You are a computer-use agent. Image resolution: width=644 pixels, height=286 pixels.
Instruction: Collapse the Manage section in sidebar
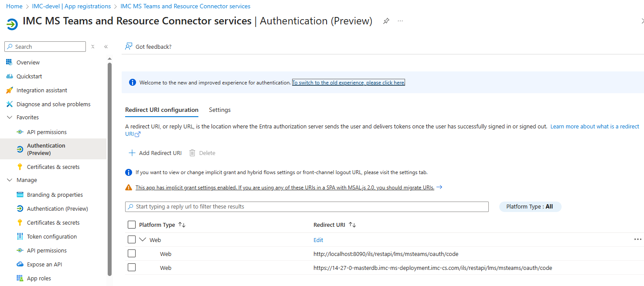10,180
